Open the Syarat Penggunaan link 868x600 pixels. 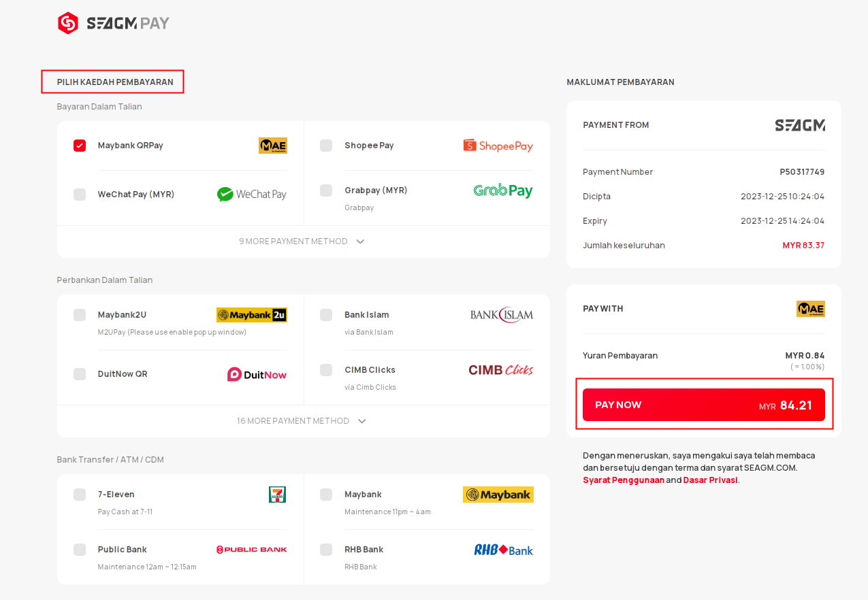point(623,480)
